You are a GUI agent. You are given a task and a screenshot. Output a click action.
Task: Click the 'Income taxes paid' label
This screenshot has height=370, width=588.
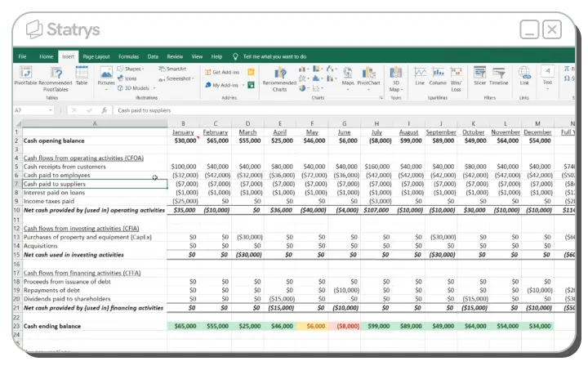point(49,201)
